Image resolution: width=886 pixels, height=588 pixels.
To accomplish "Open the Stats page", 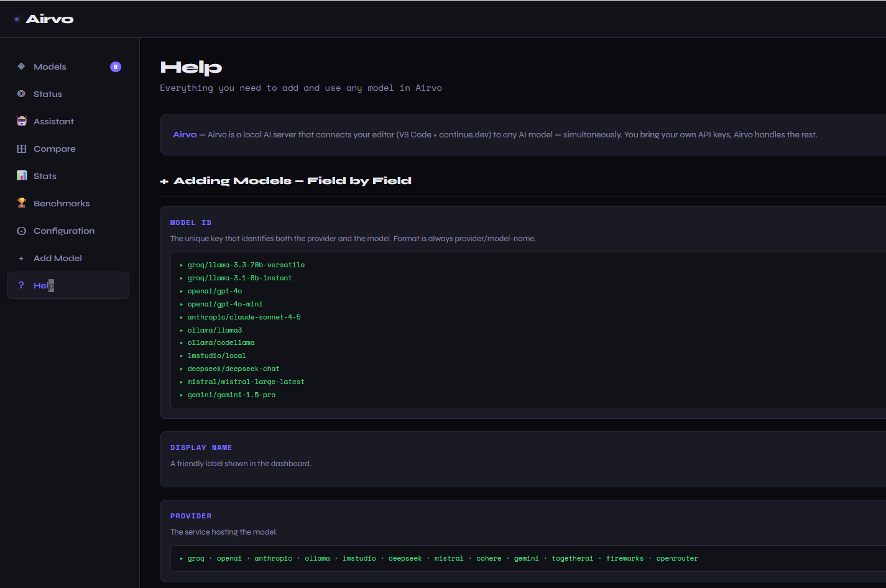I will click(68, 176).
